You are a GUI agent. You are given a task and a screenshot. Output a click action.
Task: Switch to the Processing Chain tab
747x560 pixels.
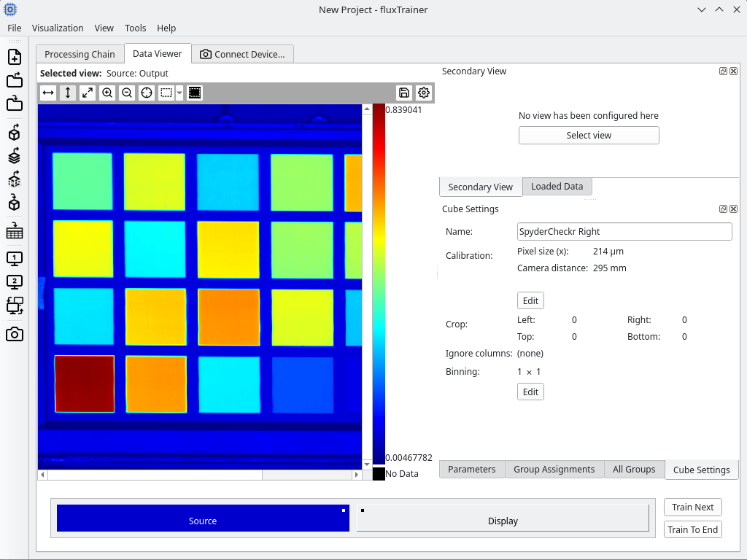[80, 54]
